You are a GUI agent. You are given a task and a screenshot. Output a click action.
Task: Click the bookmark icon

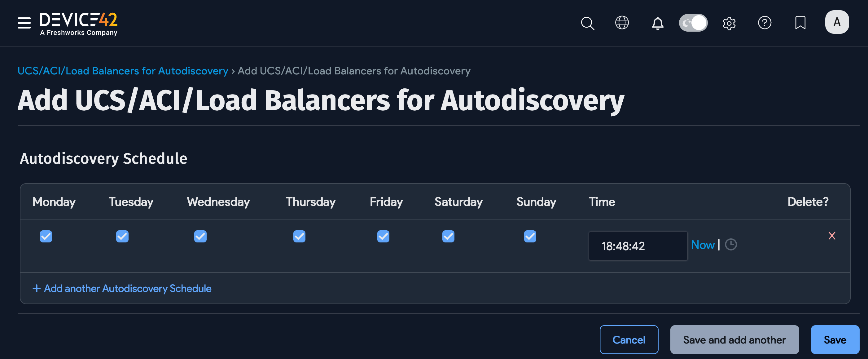click(x=800, y=23)
